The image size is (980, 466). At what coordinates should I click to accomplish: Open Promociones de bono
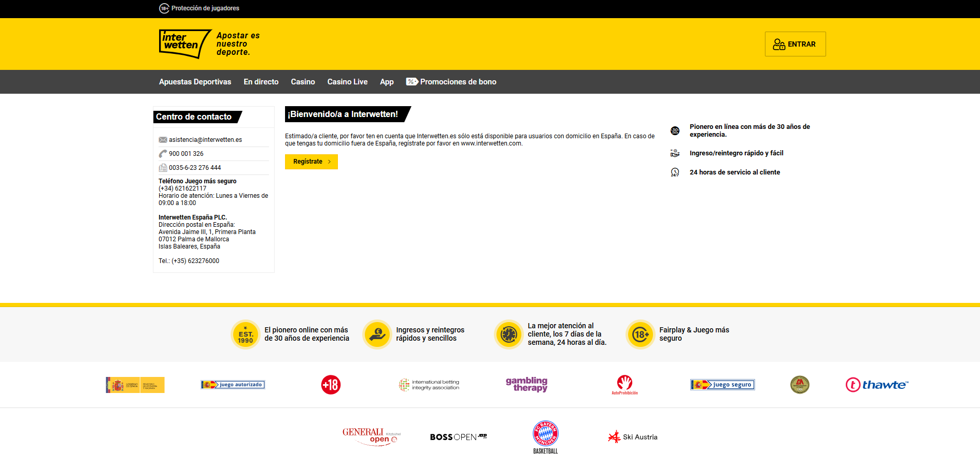click(458, 82)
